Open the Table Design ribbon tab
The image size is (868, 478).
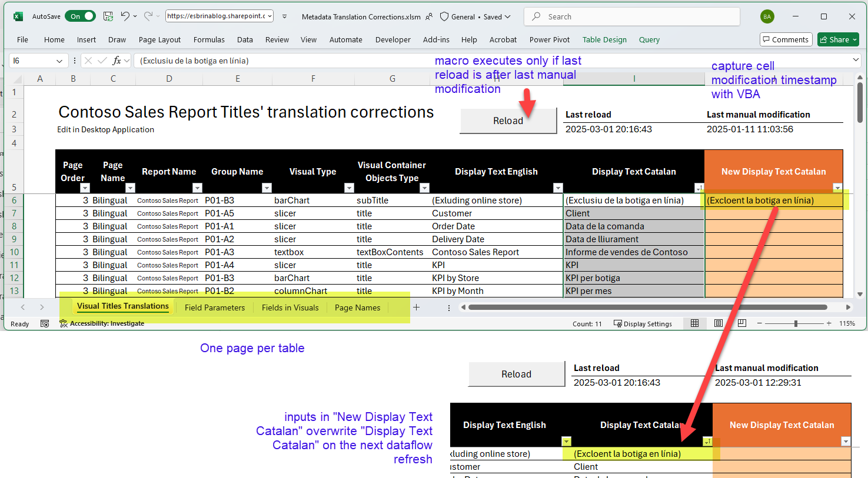[x=604, y=40]
